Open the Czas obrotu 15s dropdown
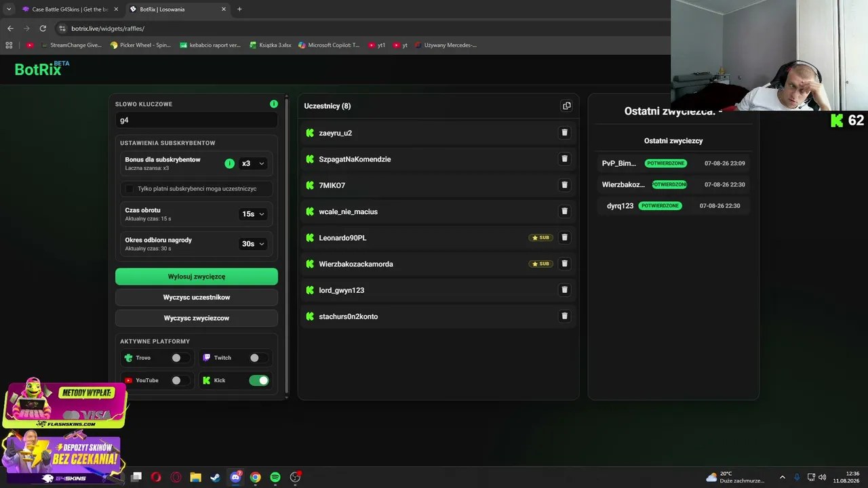Image resolution: width=868 pixels, height=488 pixels. 253,214
